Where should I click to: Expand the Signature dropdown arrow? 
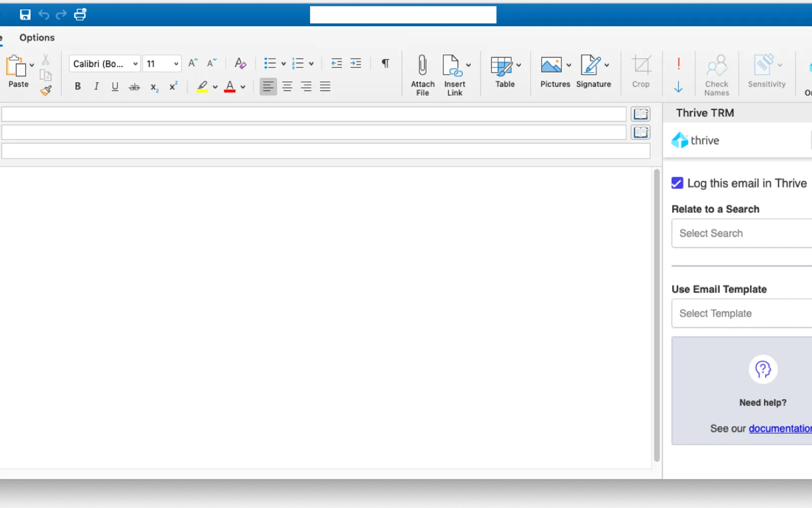tap(606, 65)
